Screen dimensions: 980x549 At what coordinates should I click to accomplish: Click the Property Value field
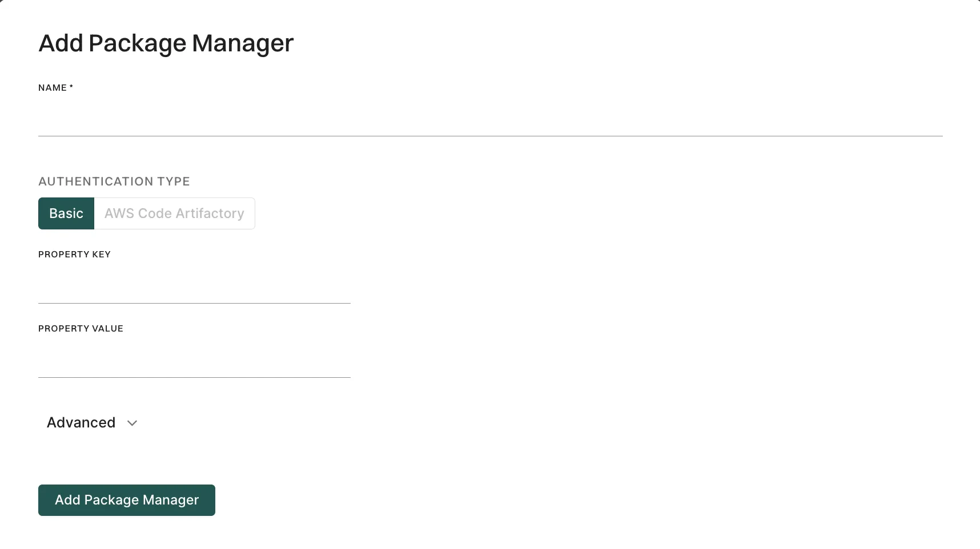pyautogui.click(x=194, y=365)
